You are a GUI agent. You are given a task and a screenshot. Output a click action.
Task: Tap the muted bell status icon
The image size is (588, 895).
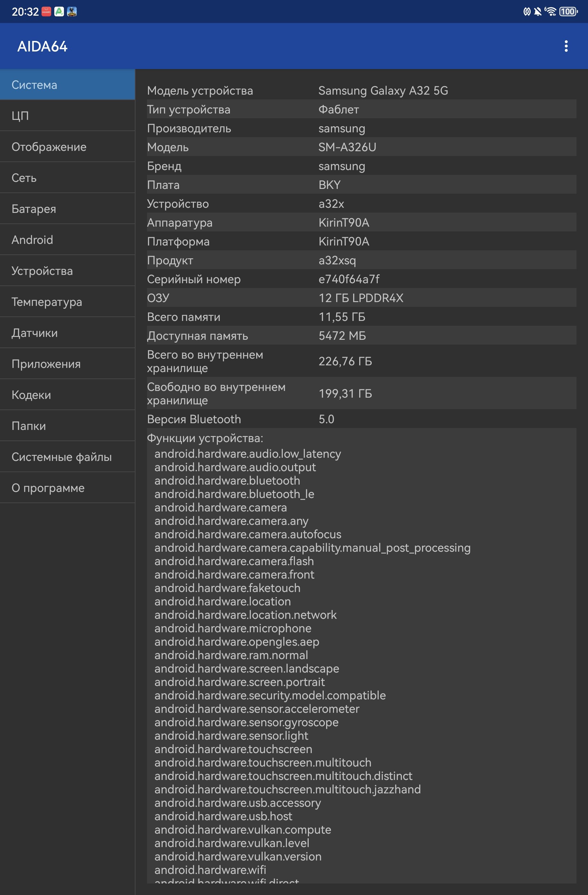pyautogui.click(x=538, y=12)
